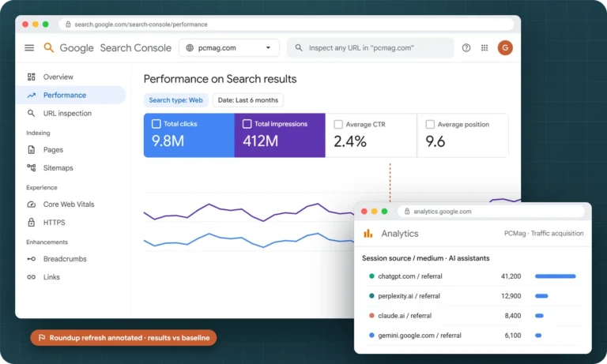Click the Overview dashboard icon
Viewport: 607px width, 364px height.
coord(32,77)
